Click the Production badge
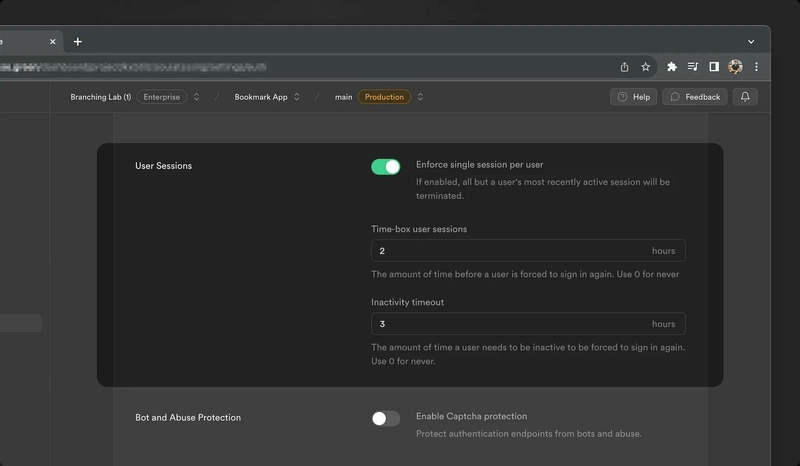 [x=384, y=97]
